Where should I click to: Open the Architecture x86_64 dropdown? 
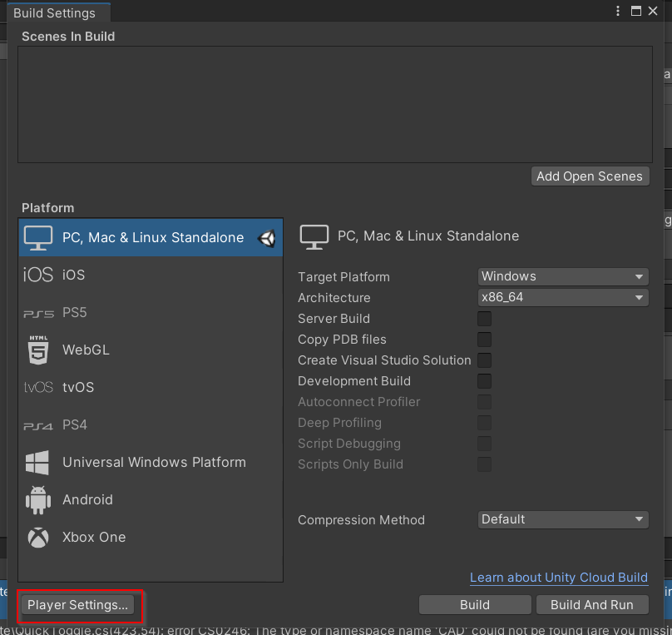point(563,298)
